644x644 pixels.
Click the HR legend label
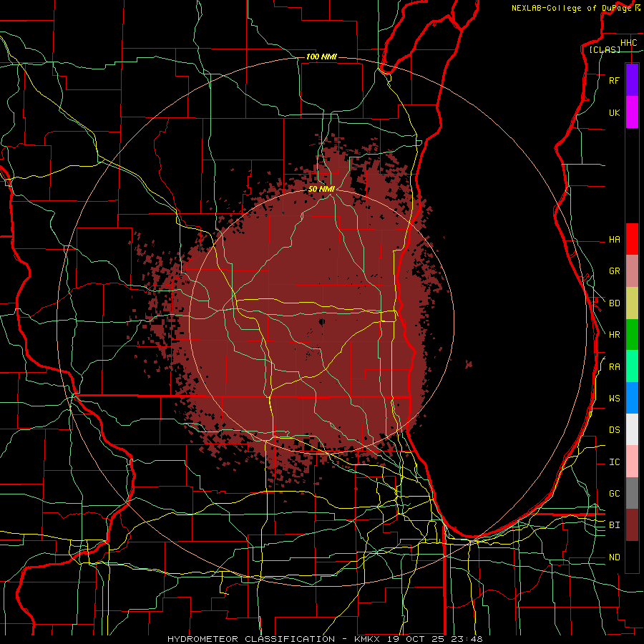pos(614,335)
